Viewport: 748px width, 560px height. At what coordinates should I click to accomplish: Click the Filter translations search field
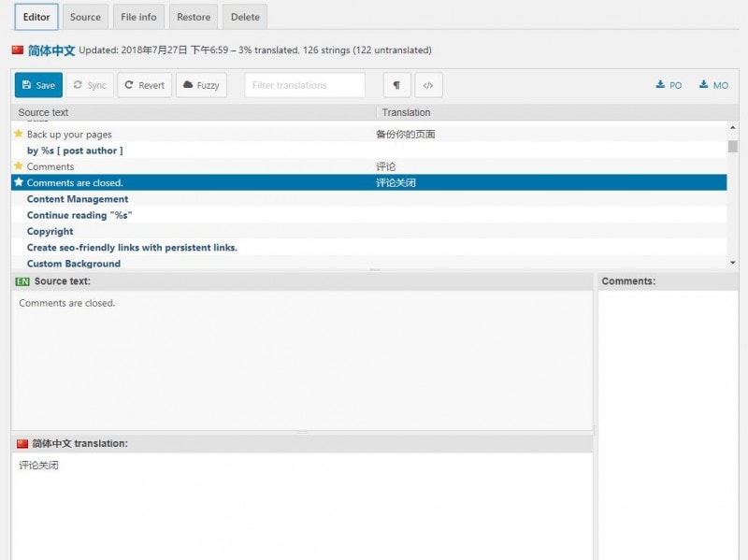[x=305, y=85]
